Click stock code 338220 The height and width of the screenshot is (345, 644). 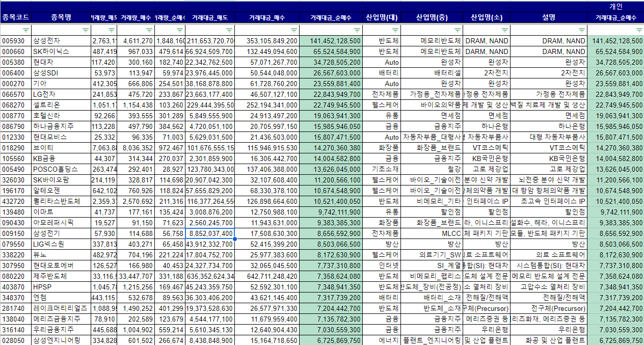[x=16, y=255]
